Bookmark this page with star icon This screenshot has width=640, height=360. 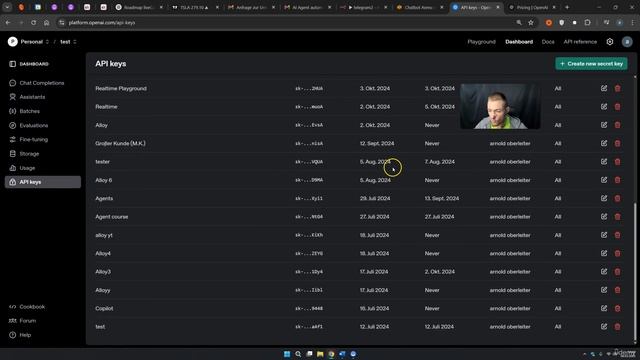[531, 22]
